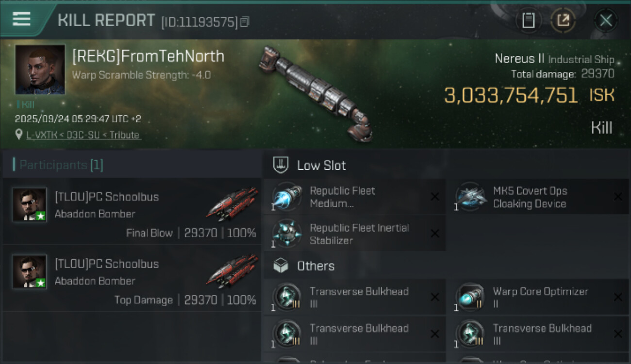Image resolution: width=631 pixels, height=364 pixels.
Task: Click the Others section header
Action: (315, 266)
